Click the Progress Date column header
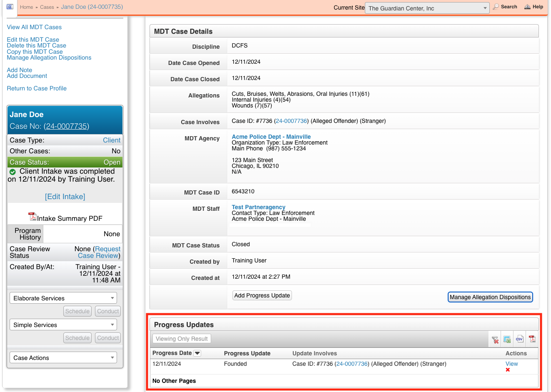 coord(172,353)
